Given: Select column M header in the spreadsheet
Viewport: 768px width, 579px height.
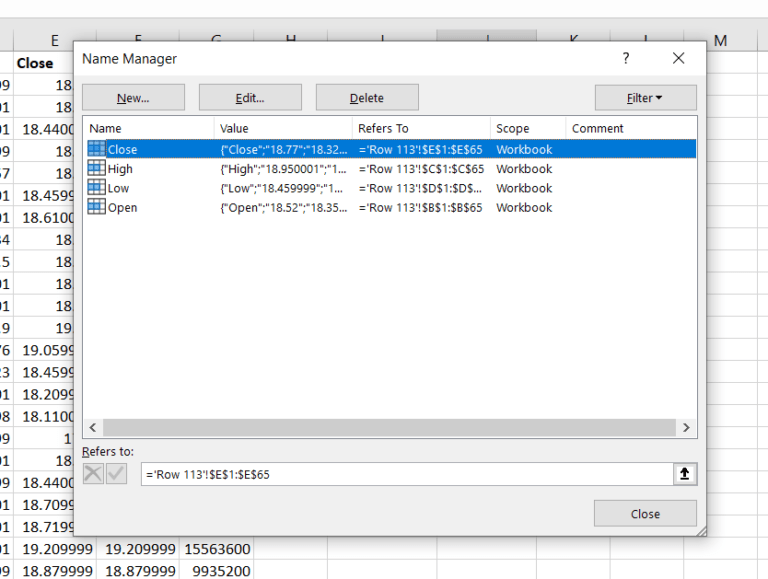Looking at the screenshot, I should (x=720, y=41).
